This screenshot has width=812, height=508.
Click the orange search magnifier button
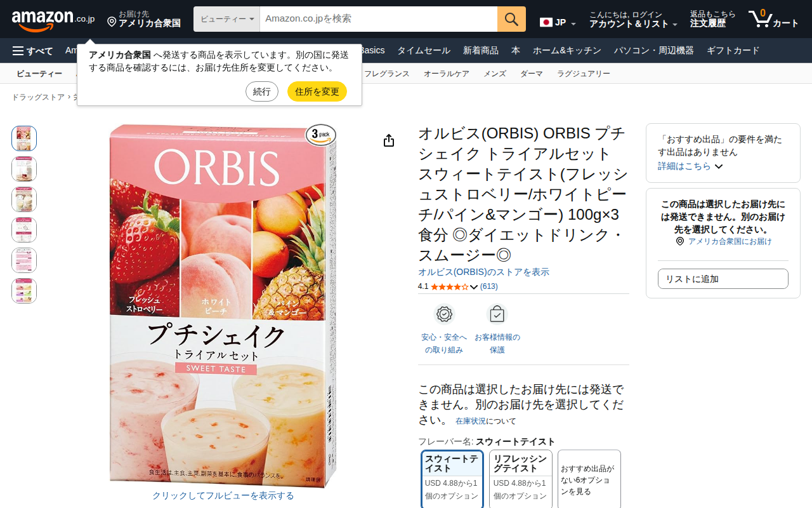tap(511, 19)
